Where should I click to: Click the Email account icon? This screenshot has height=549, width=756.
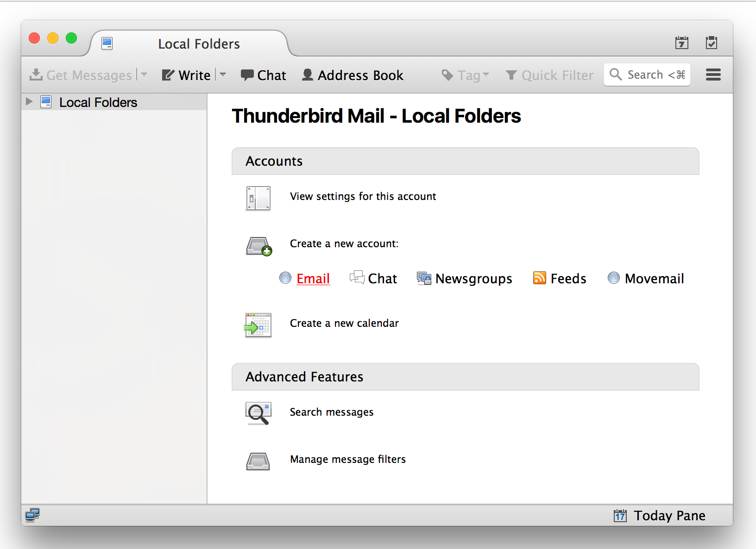(x=285, y=278)
